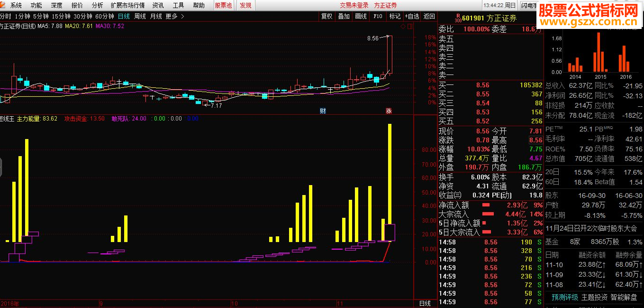Click the 总量 377.4万 value

[x=477, y=158]
